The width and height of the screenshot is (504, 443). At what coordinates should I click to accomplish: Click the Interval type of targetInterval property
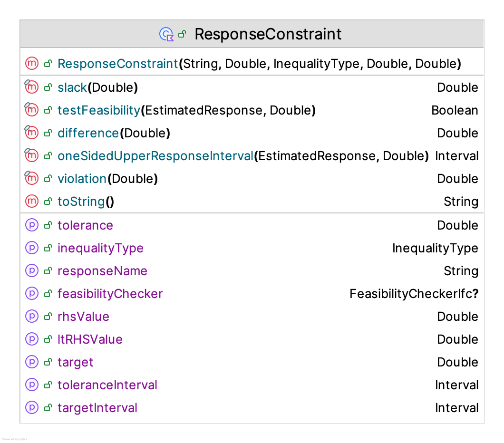coord(457,408)
